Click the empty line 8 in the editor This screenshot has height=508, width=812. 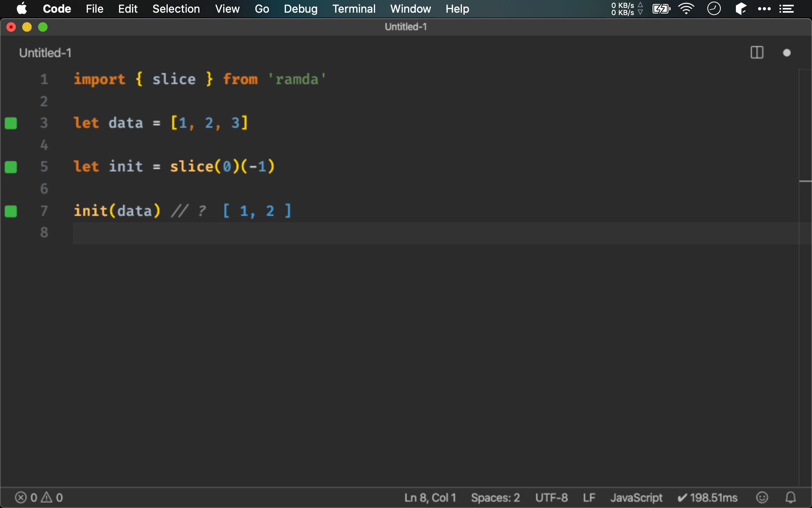[435, 233]
